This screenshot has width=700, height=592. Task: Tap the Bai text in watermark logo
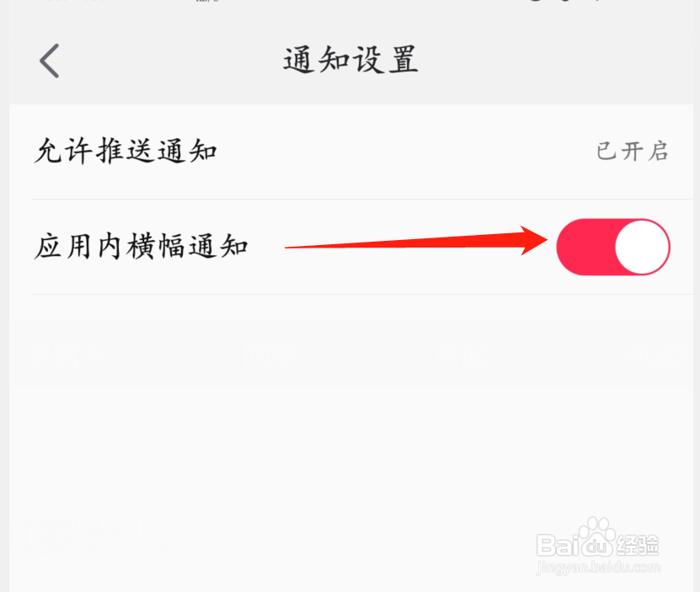pyautogui.click(x=557, y=545)
